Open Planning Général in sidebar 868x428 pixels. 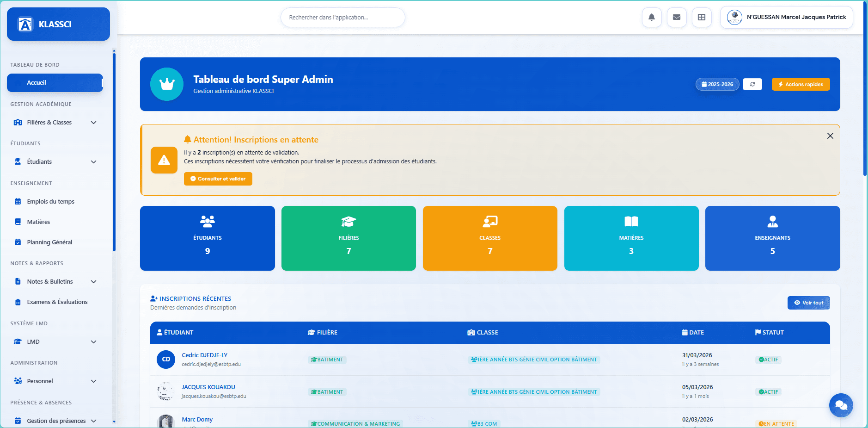click(x=49, y=242)
